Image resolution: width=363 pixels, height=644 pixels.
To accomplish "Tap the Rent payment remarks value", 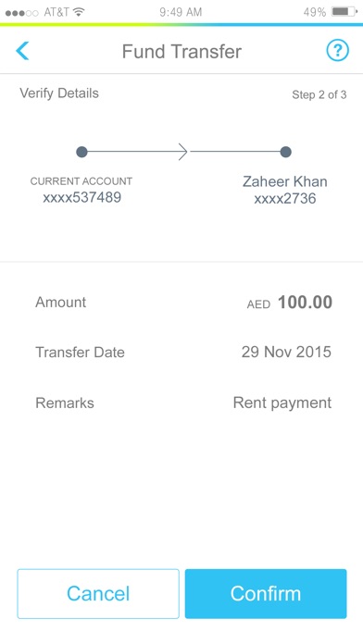I will 282,402.
